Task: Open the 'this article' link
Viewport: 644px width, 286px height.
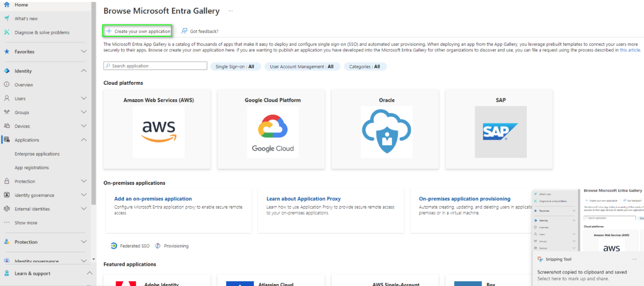Action: click(x=630, y=50)
